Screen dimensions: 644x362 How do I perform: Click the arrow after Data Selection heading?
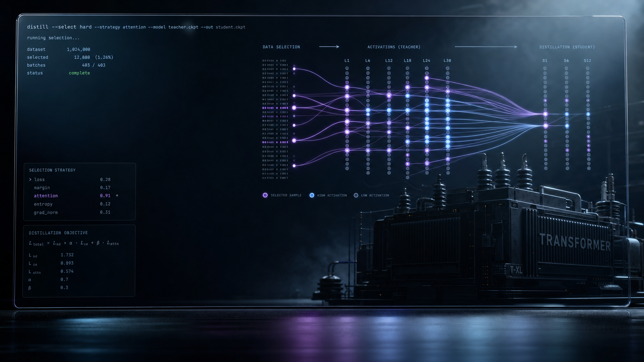(329, 47)
